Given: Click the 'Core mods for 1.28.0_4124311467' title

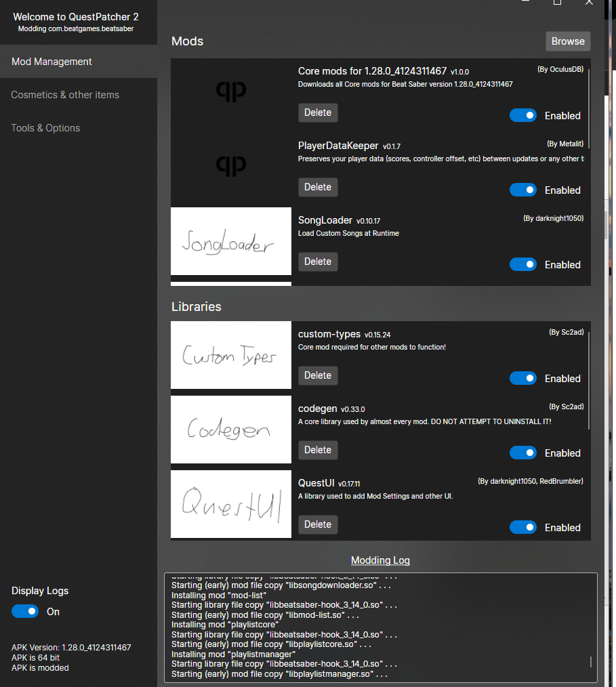Looking at the screenshot, I should pos(372,71).
